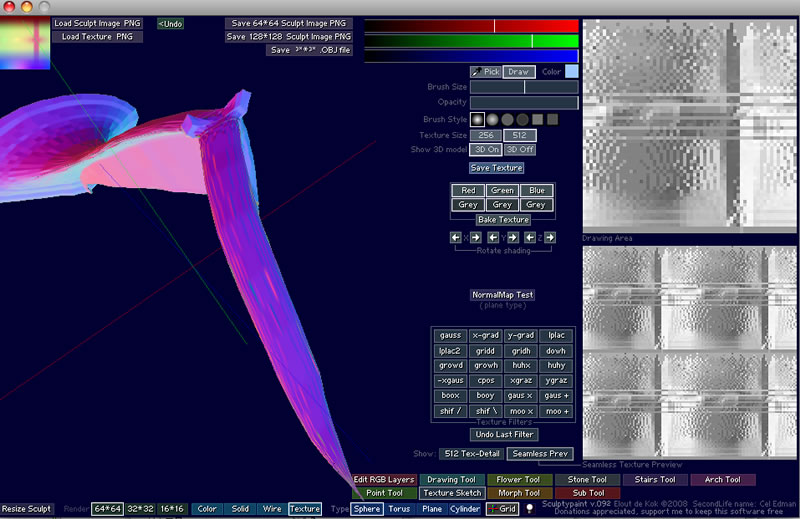Viewport: 800px width, 519px height.
Task: Apply the moo + texture filter
Action: pyautogui.click(x=556, y=411)
